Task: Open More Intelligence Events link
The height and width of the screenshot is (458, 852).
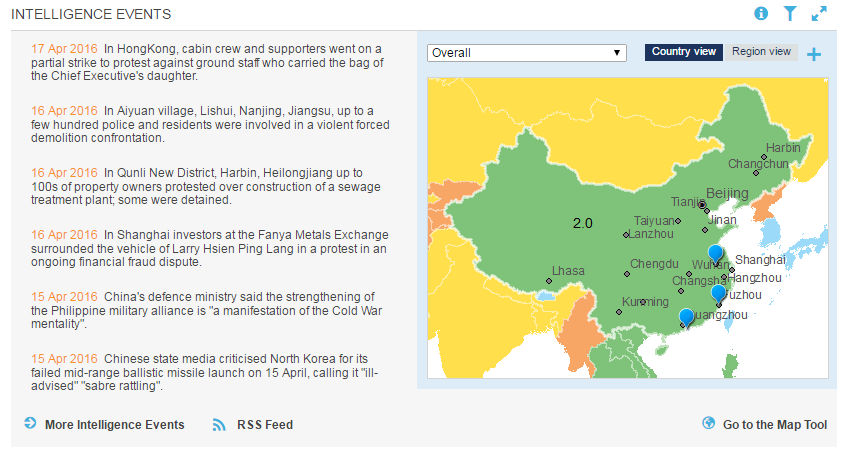Action: [114, 425]
